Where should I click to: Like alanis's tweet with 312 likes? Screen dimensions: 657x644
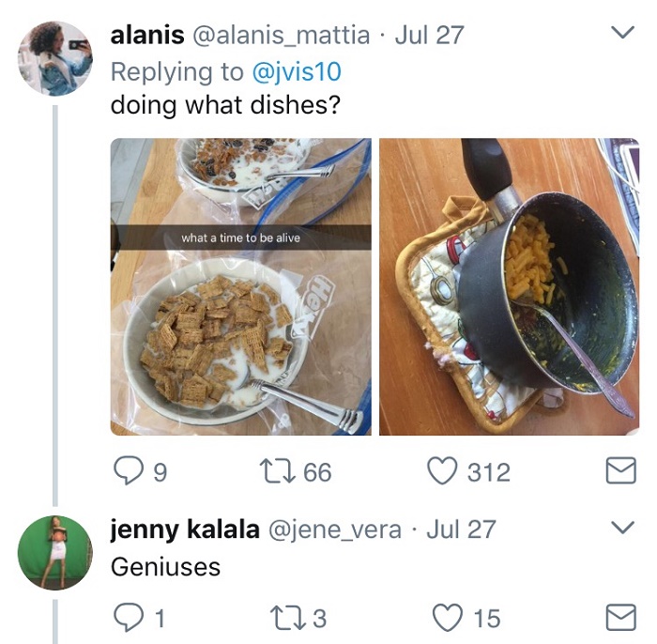pos(441,470)
